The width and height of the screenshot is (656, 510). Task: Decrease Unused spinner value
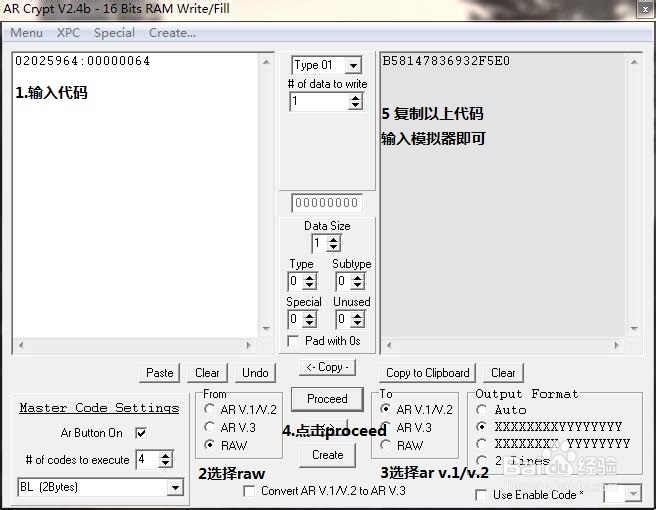(357, 323)
